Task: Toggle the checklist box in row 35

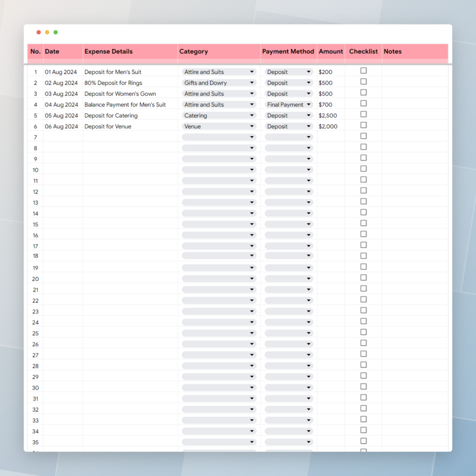Action: [x=363, y=441]
